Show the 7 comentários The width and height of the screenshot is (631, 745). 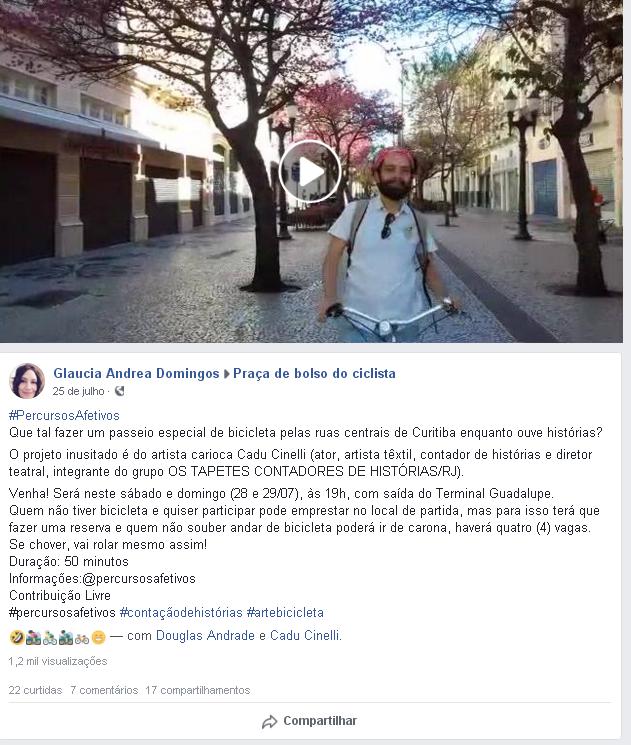tap(104, 690)
